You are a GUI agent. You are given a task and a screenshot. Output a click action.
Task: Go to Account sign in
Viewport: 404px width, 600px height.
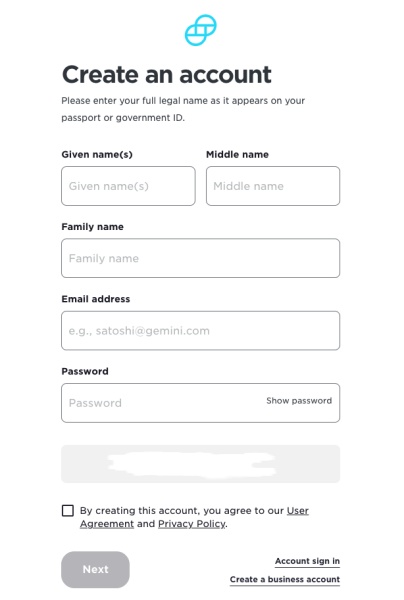(307, 561)
